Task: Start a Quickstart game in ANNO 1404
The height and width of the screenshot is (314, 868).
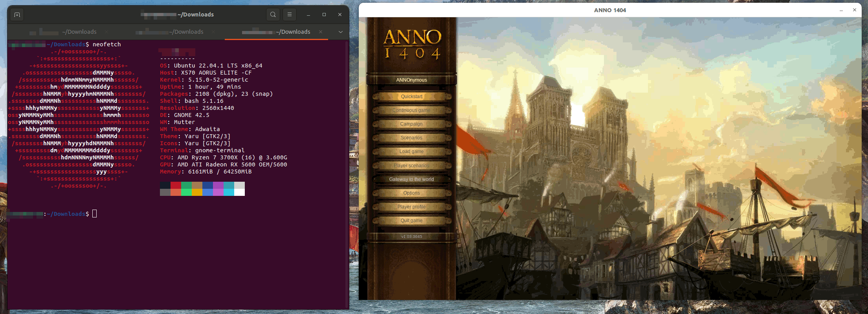Action: 411,97
